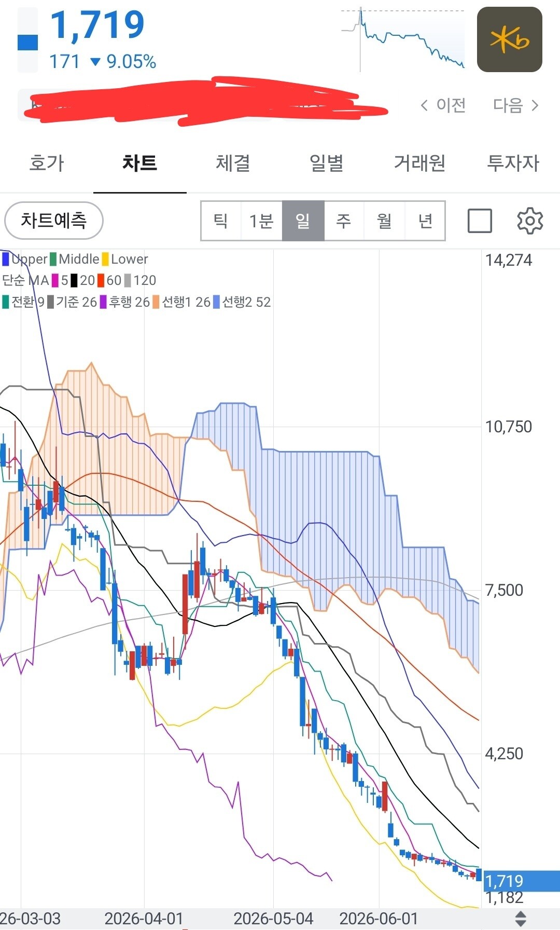Tap the 전환 9 legend entry
The image size is (560, 930).
coord(23,302)
